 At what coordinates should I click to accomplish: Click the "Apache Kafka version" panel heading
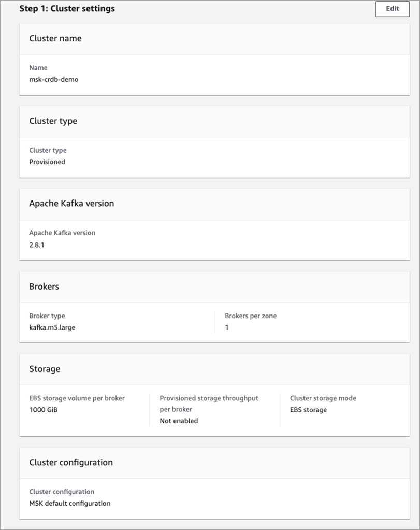coord(71,204)
